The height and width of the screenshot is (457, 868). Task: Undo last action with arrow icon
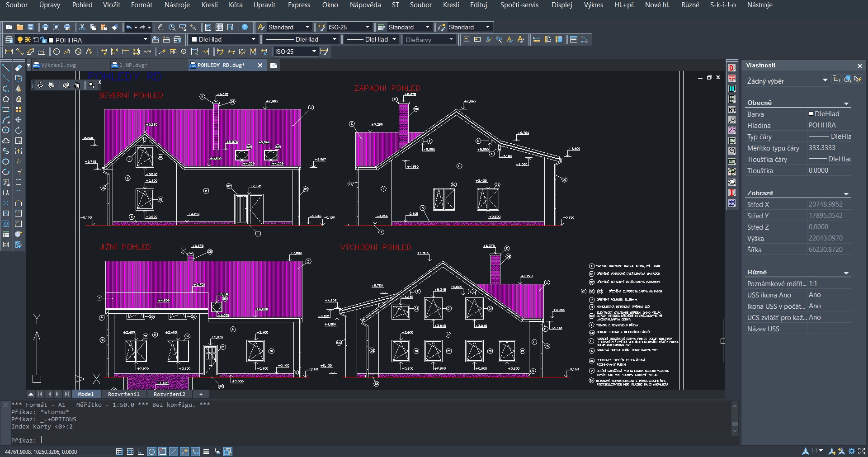coord(129,27)
